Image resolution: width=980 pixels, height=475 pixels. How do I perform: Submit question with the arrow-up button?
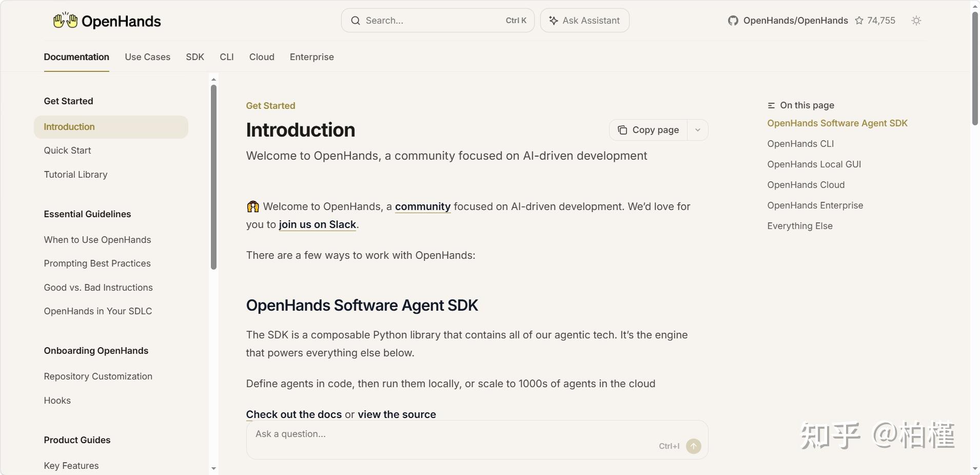pyautogui.click(x=694, y=446)
